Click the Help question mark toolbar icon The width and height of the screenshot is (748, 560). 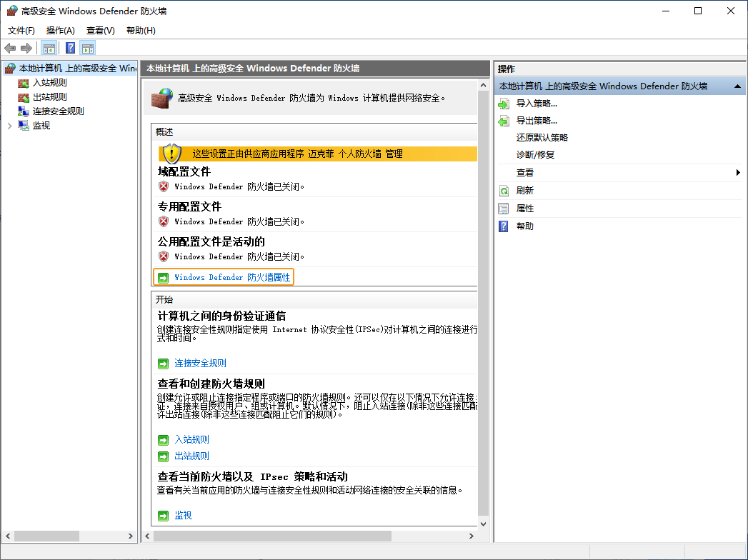click(x=69, y=48)
